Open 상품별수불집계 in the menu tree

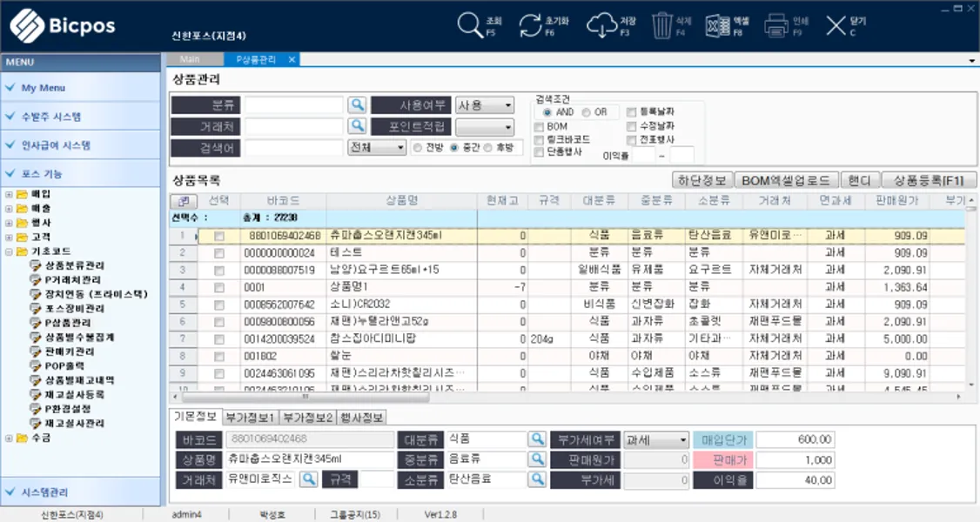(79, 338)
